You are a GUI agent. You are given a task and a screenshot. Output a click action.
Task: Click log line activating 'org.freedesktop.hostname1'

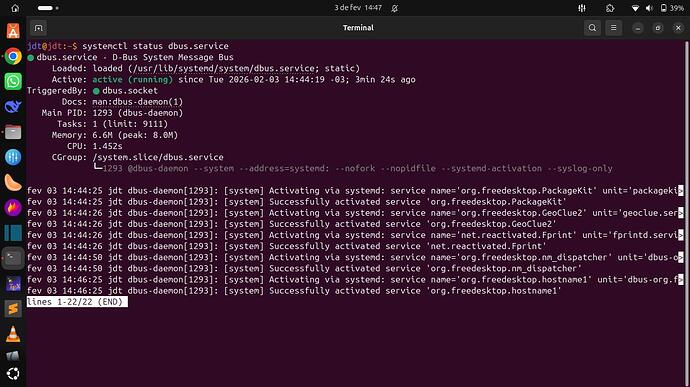[355, 280]
